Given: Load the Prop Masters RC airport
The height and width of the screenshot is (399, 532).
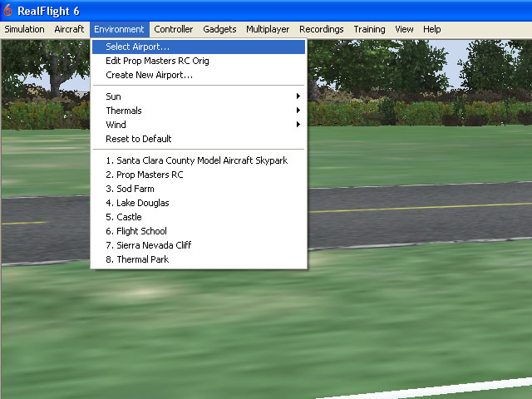Looking at the screenshot, I should pos(199,175).
